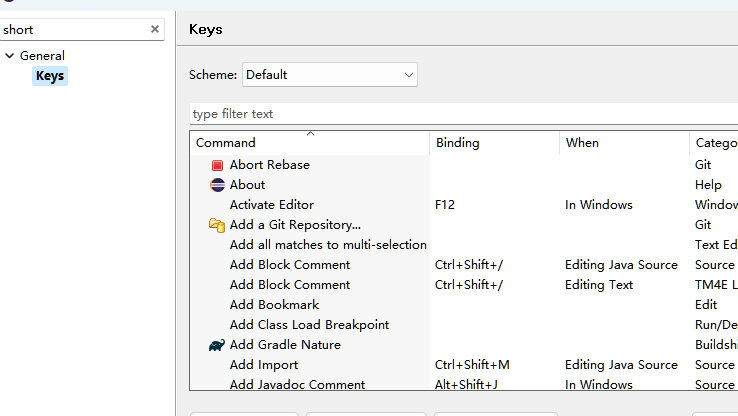The height and width of the screenshot is (416, 738).
Task: Select the Add Javadoc Comment command
Action: pyautogui.click(x=297, y=385)
